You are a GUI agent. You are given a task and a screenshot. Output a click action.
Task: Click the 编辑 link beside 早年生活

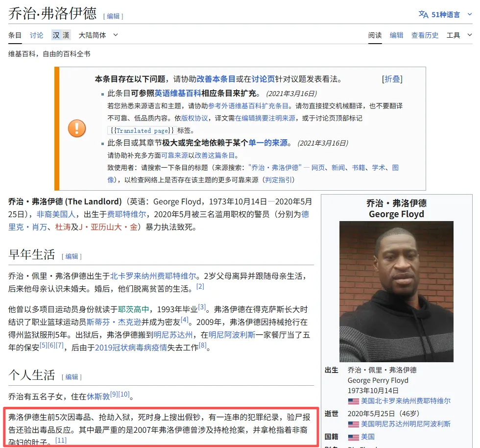72,256
